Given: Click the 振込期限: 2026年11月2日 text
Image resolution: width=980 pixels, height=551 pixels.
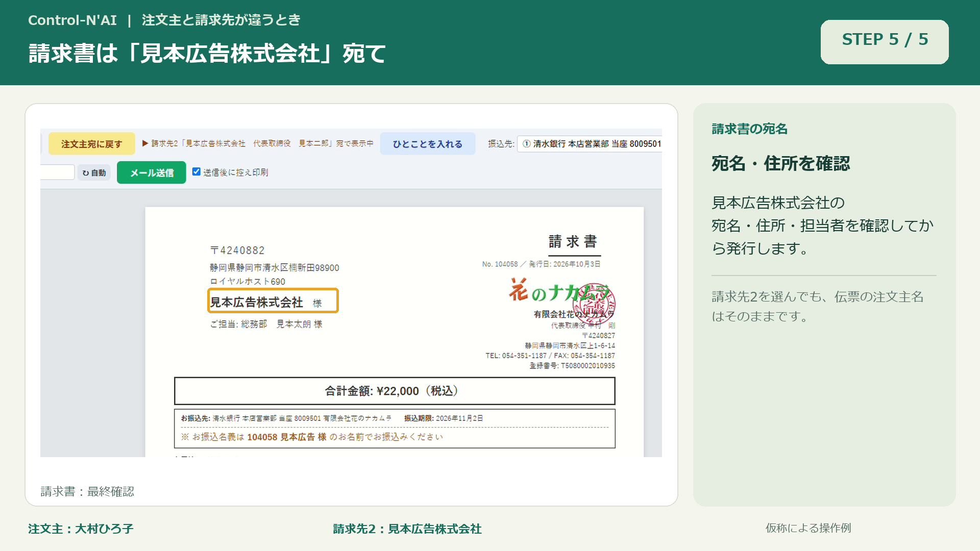Looking at the screenshot, I should click(444, 418).
